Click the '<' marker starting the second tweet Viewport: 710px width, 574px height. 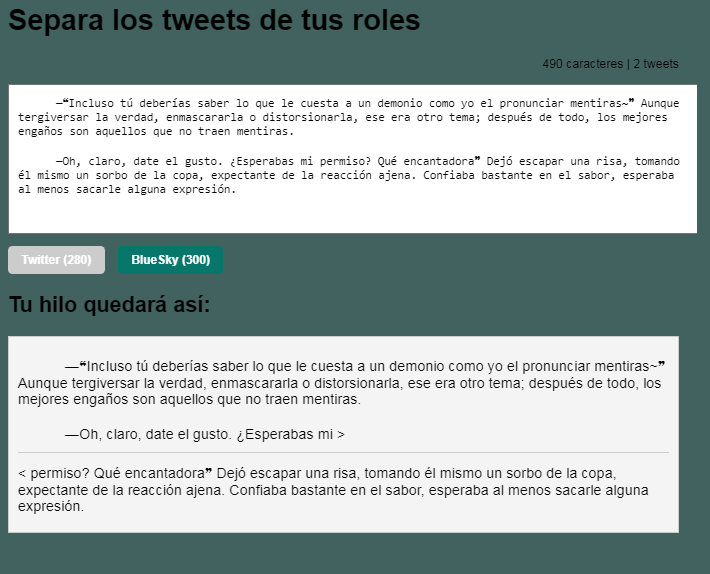(21, 471)
